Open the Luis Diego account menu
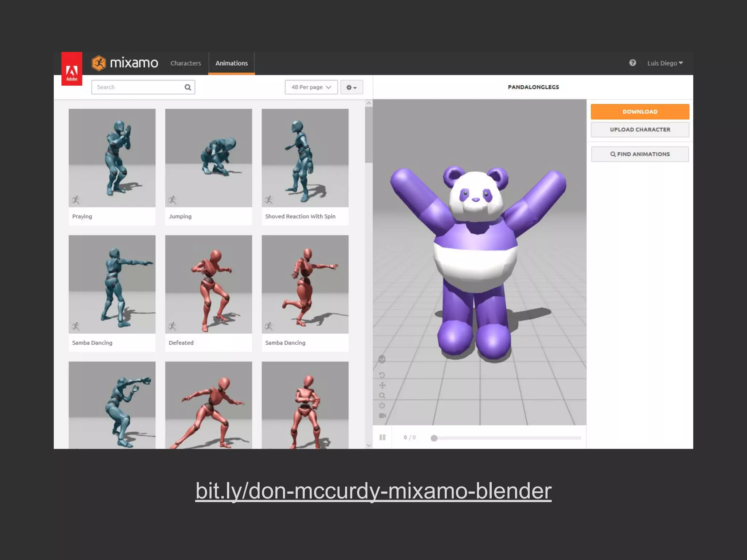The height and width of the screenshot is (560, 747). (665, 63)
